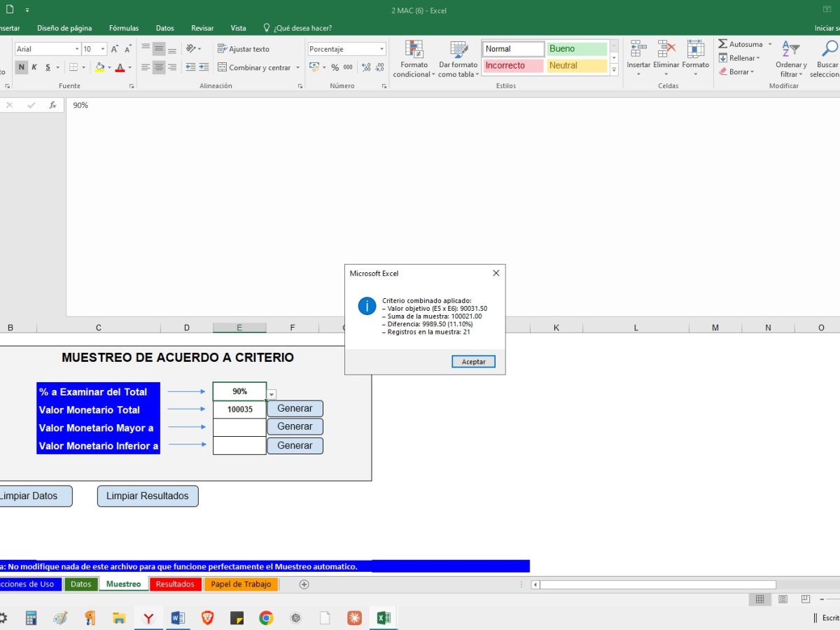Open the Revisar ribbon tab

(x=202, y=28)
